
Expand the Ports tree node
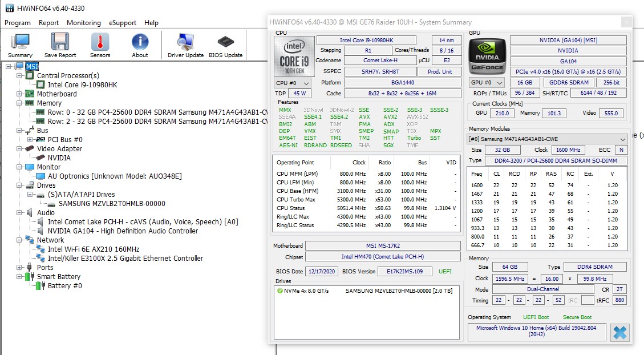[19, 268]
